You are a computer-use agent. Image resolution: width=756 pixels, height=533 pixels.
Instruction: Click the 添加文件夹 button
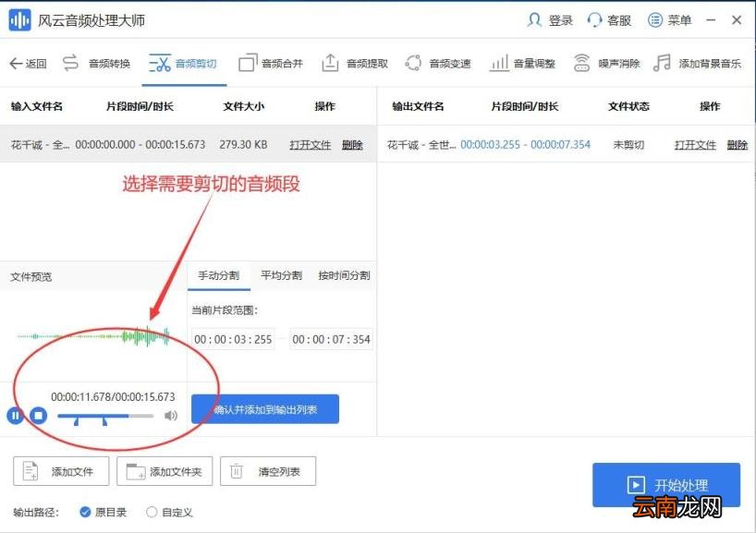click(x=165, y=471)
